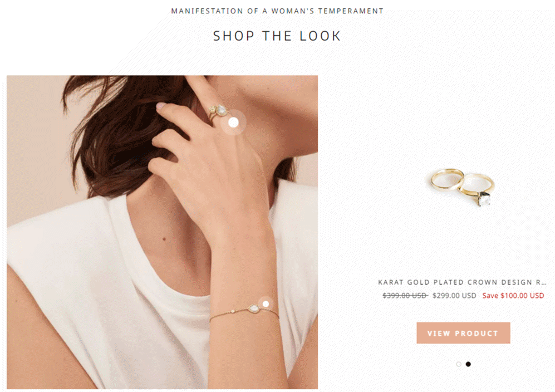Click the pearl charm on the bracelet
The height and width of the screenshot is (392, 555).
tap(254, 309)
